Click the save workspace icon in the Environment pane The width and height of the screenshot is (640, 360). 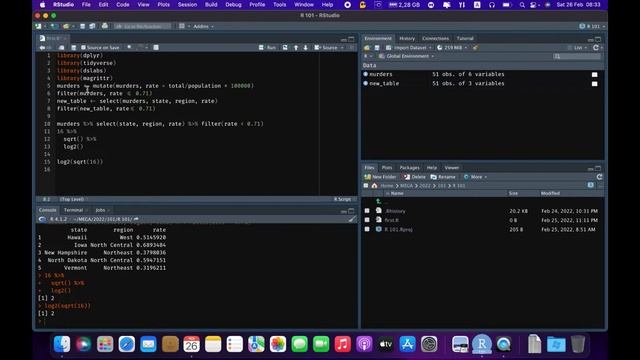(x=377, y=48)
